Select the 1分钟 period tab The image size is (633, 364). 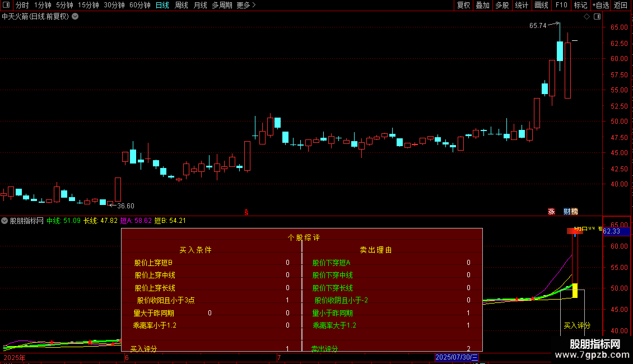(43, 5)
